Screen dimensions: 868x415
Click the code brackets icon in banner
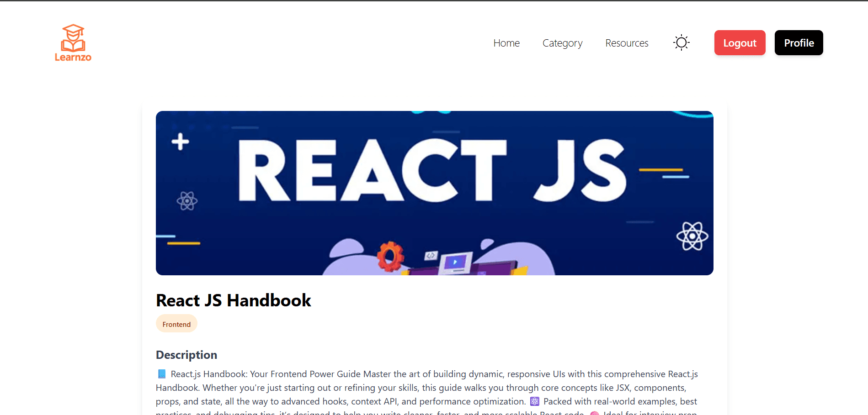[431, 256]
